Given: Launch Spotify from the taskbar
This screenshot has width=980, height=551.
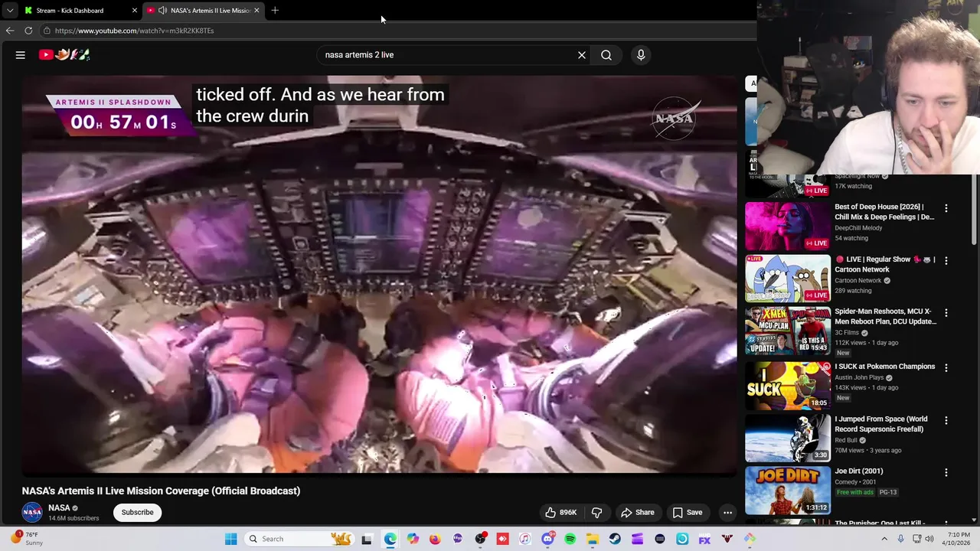Looking at the screenshot, I should 570,539.
